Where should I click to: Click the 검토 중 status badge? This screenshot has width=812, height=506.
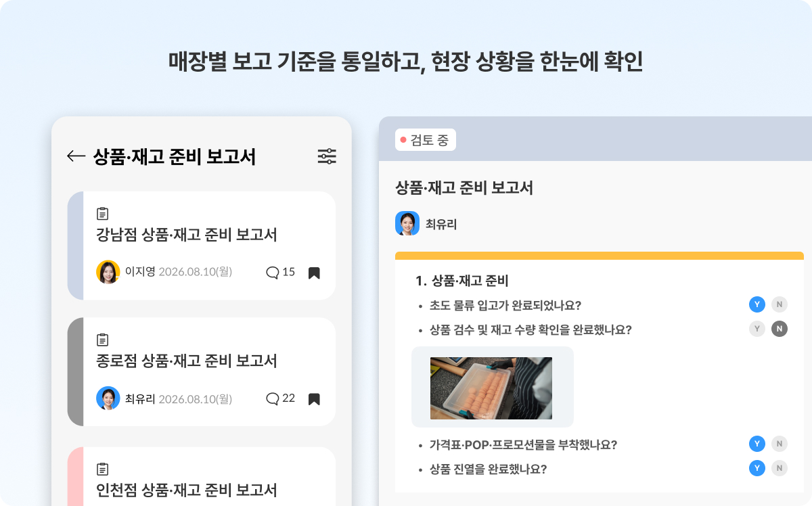426,140
